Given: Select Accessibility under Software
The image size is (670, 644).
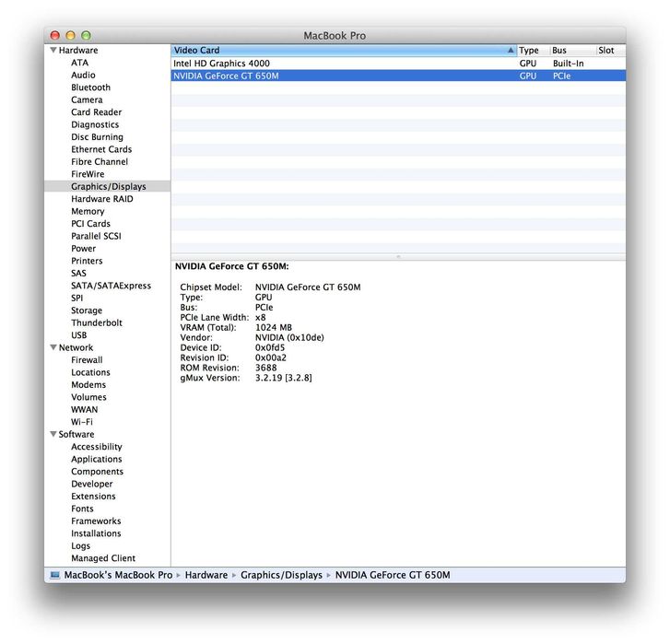Looking at the screenshot, I should (x=97, y=446).
